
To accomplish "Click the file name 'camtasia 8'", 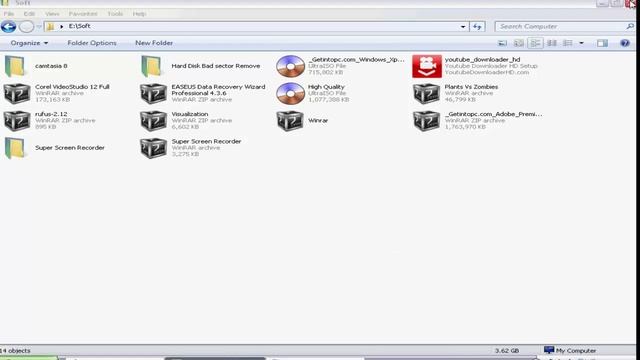I will point(51,66).
